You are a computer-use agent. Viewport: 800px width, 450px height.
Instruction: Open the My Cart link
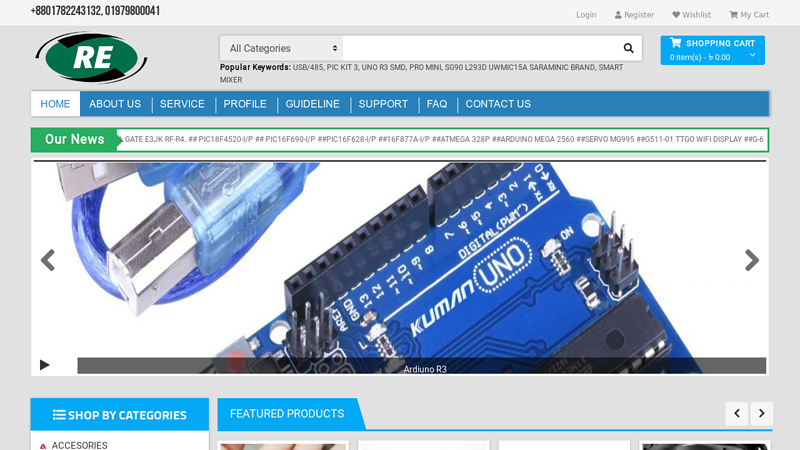[749, 15]
